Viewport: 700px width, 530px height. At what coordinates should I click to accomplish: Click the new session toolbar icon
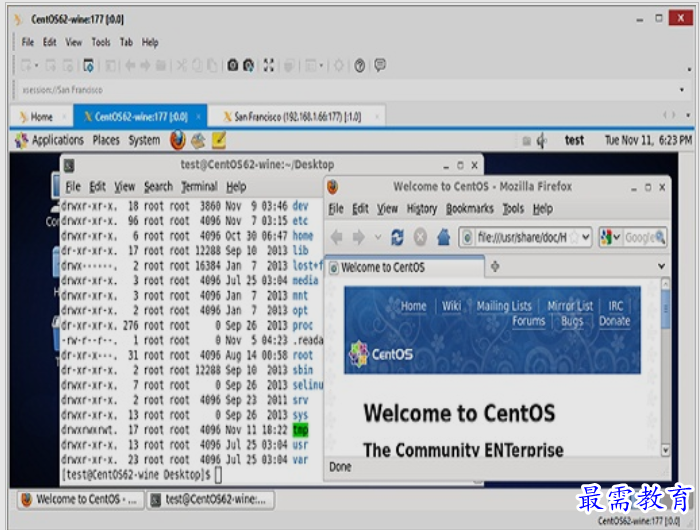tap(27, 66)
